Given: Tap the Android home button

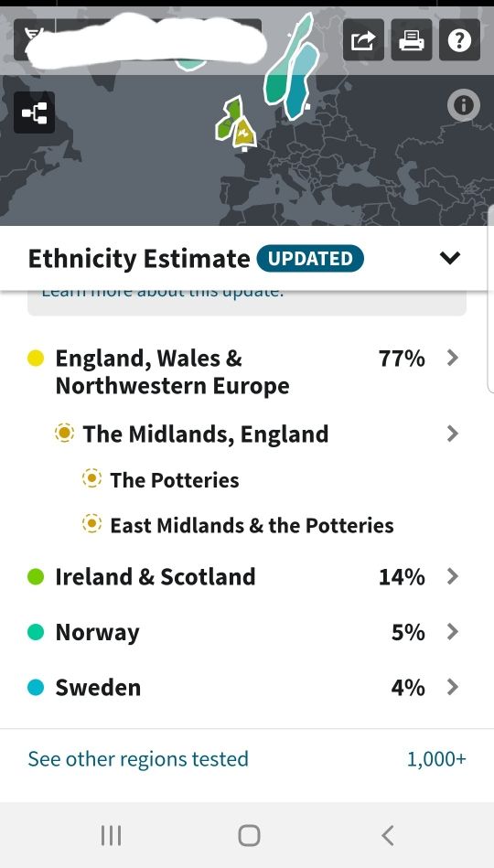Looking at the screenshot, I should point(249,835).
